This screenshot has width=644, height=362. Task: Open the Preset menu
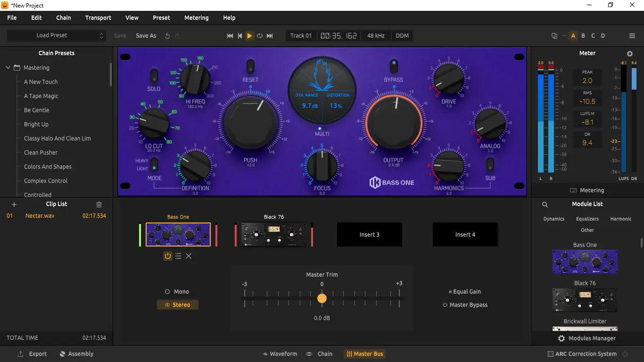coord(161,18)
